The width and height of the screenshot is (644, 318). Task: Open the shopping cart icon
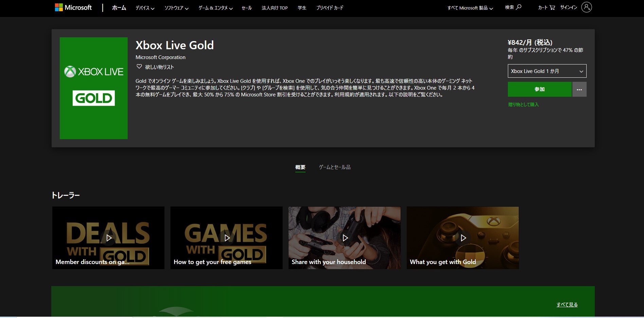click(x=552, y=7)
